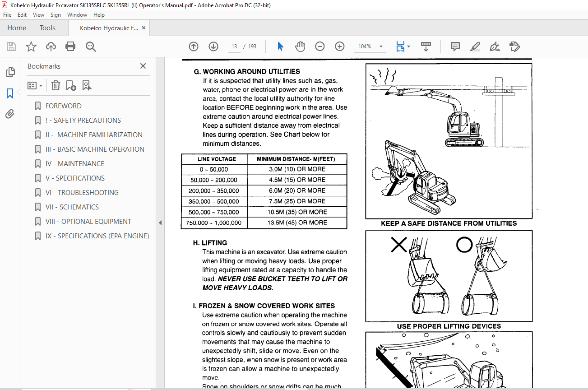
Task: Print the document with the printer icon
Action: (70, 46)
